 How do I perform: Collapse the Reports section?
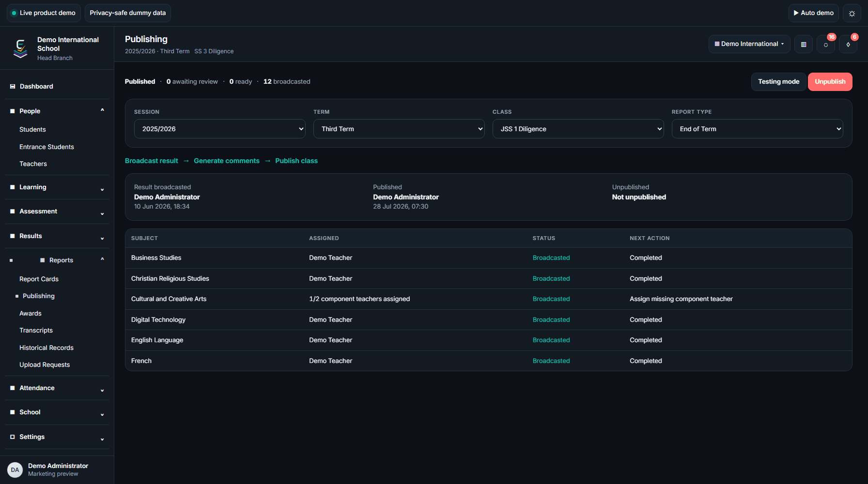click(x=57, y=260)
